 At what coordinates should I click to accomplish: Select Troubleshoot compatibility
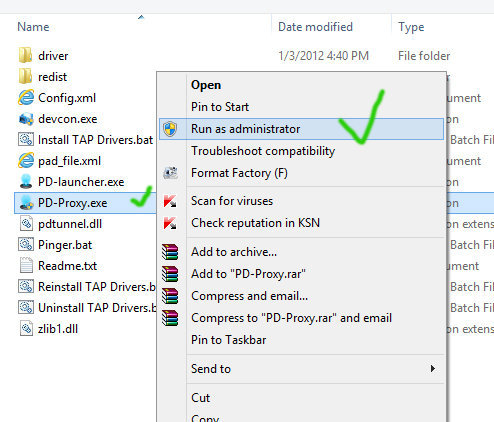[263, 151]
